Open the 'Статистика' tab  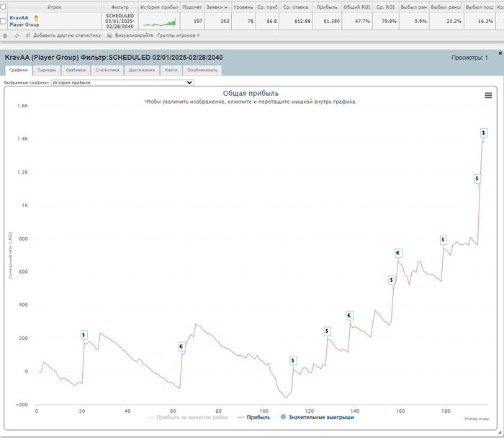[107, 71]
